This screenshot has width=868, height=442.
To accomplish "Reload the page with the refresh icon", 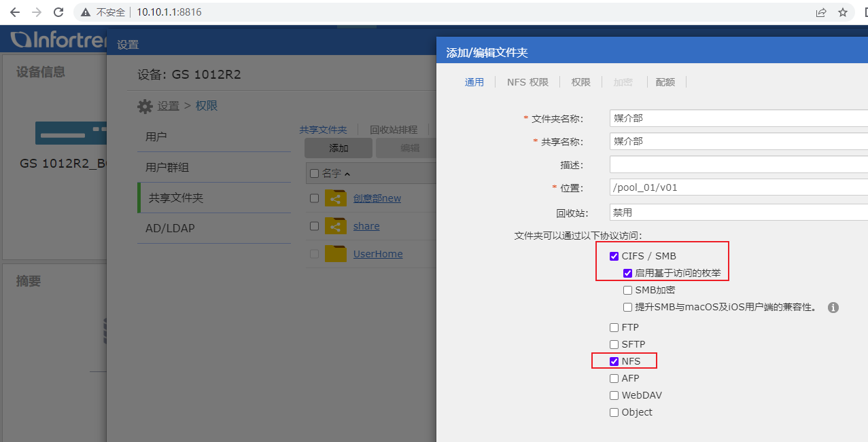I will tap(58, 12).
